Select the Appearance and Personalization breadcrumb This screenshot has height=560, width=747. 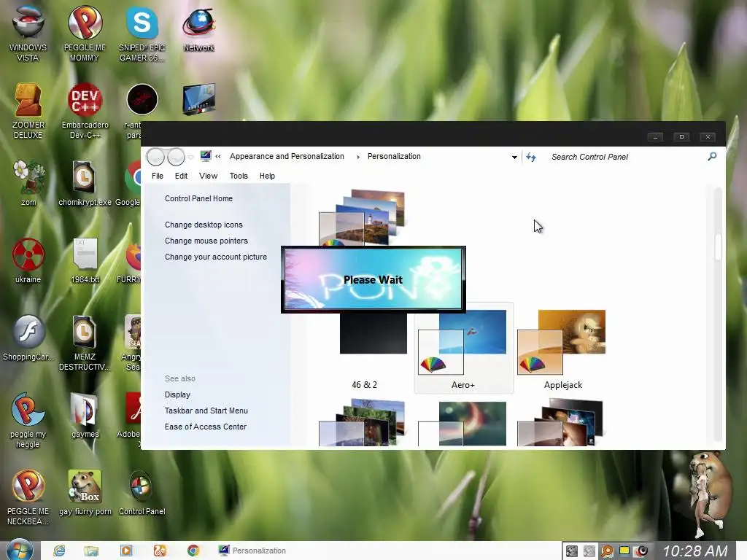coord(287,156)
